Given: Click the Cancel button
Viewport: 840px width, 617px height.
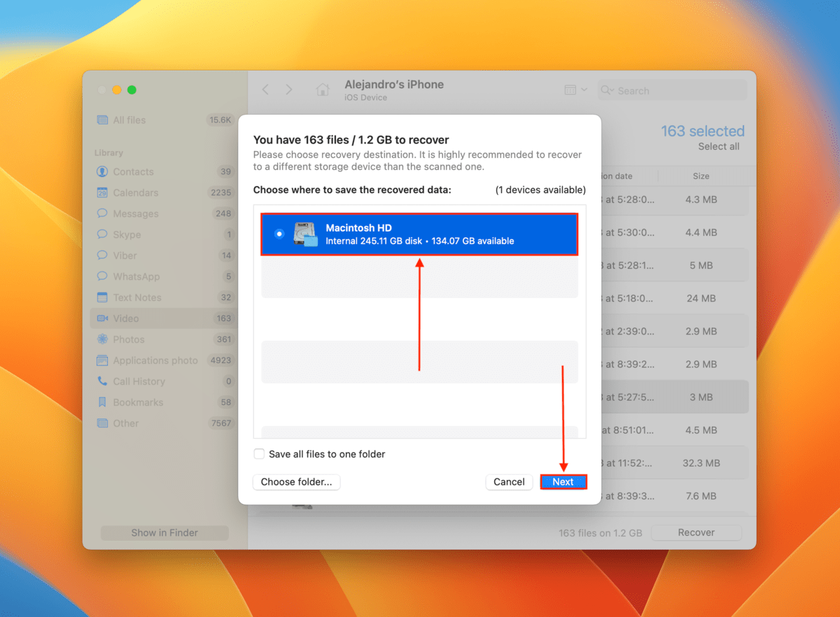Looking at the screenshot, I should (x=509, y=481).
